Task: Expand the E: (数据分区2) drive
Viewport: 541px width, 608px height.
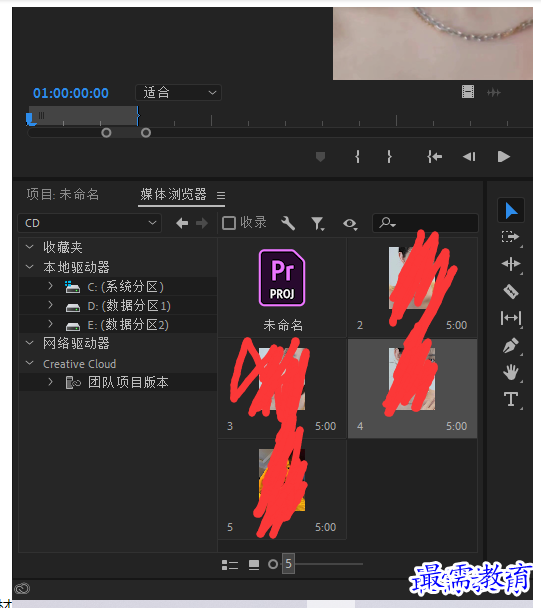Action: 50,323
